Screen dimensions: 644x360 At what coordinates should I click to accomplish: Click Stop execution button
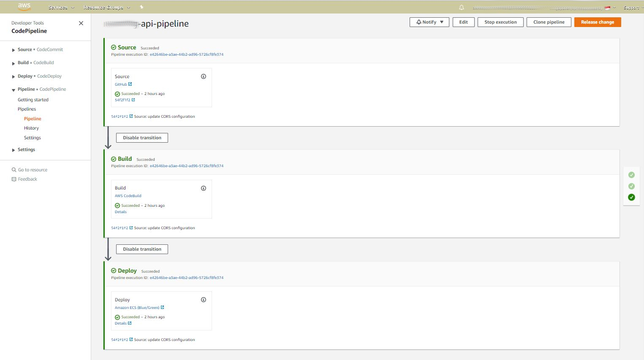(x=500, y=22)
